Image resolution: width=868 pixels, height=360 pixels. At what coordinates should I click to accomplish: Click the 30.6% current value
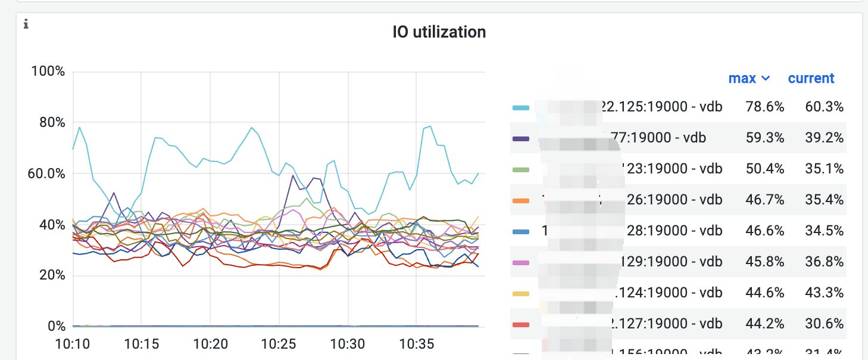pyautogui.click(x=824, y=324)
